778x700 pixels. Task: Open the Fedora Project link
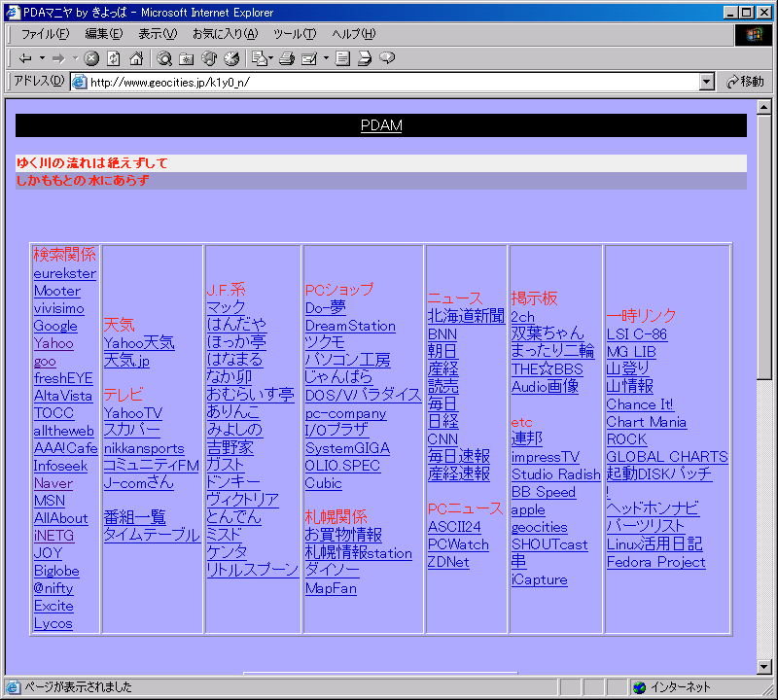click(x=655, y=562)
